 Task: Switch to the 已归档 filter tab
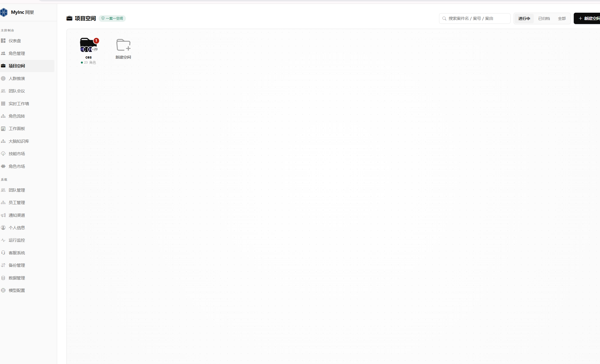point(544,19)
